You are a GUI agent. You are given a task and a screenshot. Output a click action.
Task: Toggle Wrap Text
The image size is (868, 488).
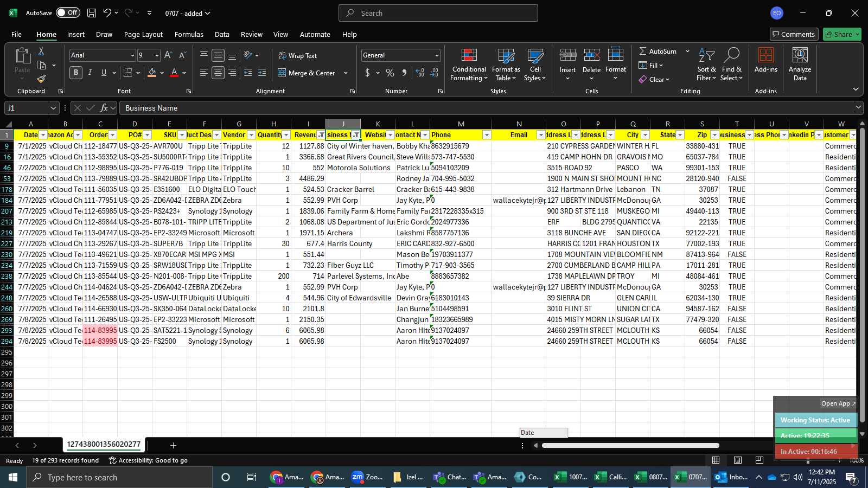coord(298,55)
